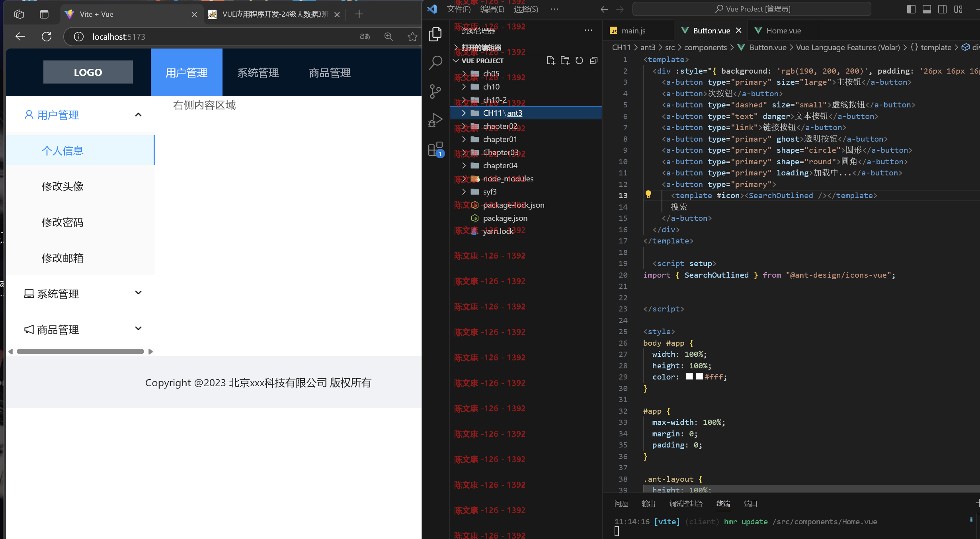Image resolution: width=980 pixels, height=539 pixels.
Task: Select 商品管理 in the top navigation
Action: 330,72
